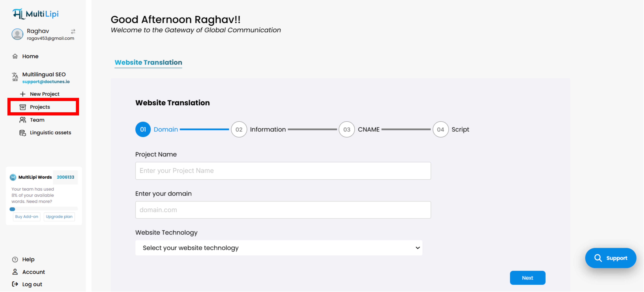Click the CNAME step label
This screenshot has height=292, width=644.
369,130
